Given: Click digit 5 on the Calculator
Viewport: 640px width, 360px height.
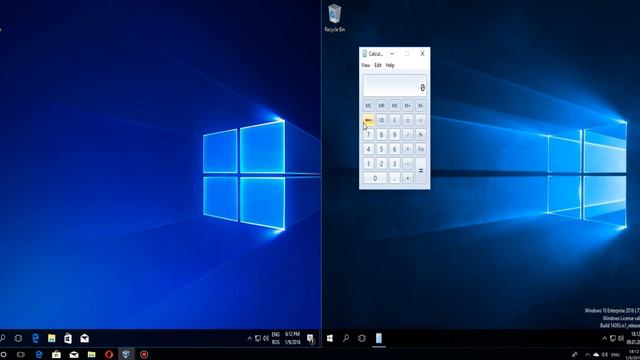Looking at the screenshot, I should 381,149.
